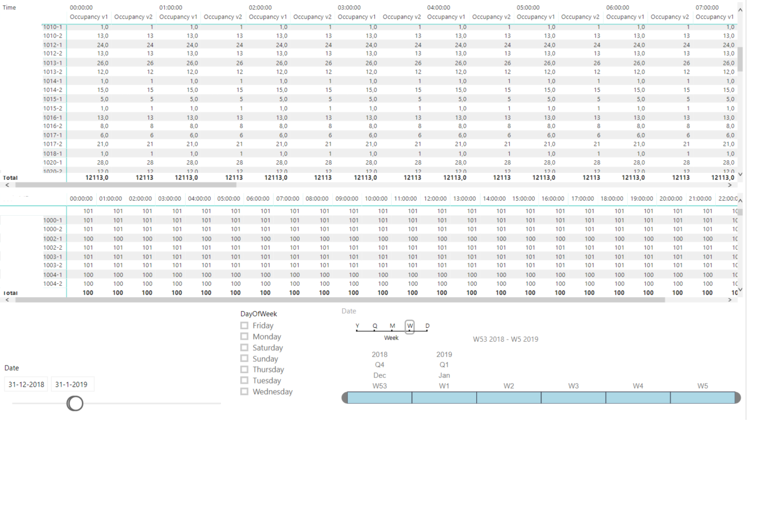Tick Wednesday in the DayOfWeek list
The height and width of the screenshot is (532, 780).
(x=244, y=391)
